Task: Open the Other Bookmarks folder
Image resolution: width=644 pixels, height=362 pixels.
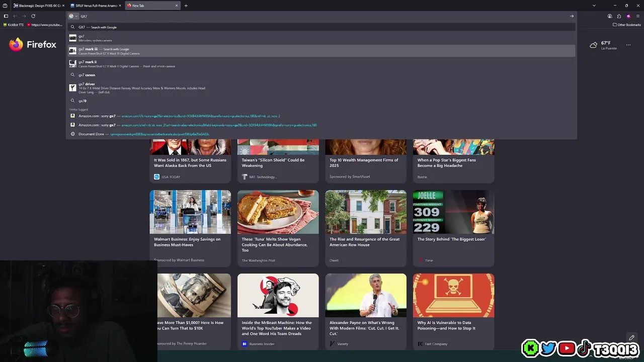Action: 627,25
